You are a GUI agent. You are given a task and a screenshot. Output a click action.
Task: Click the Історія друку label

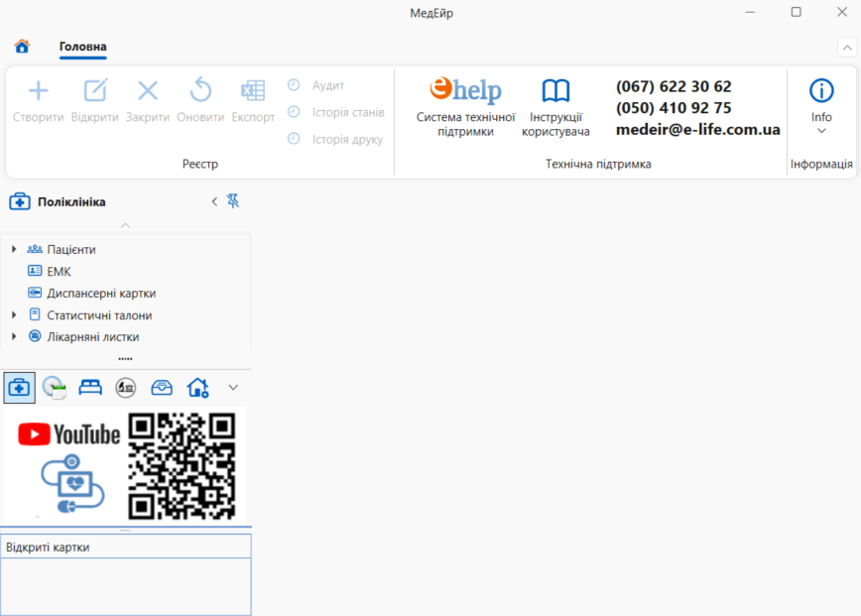click(347, 140)
